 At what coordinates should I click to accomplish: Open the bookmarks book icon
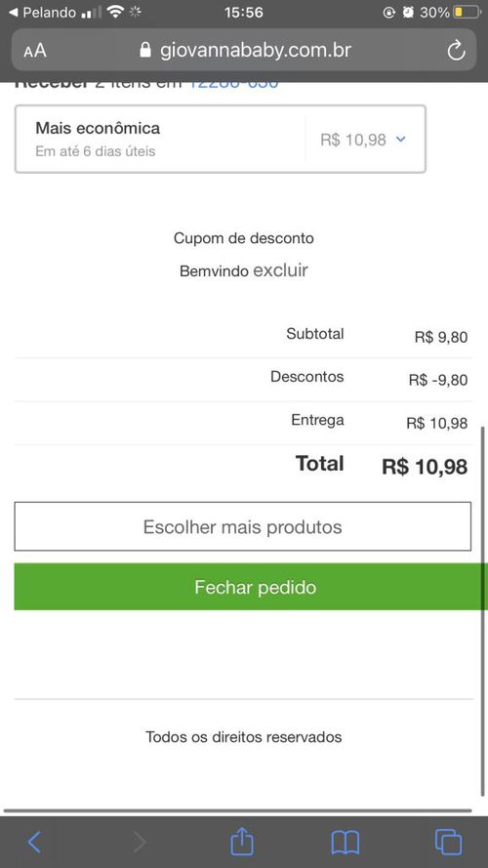(x=346, y=843)
